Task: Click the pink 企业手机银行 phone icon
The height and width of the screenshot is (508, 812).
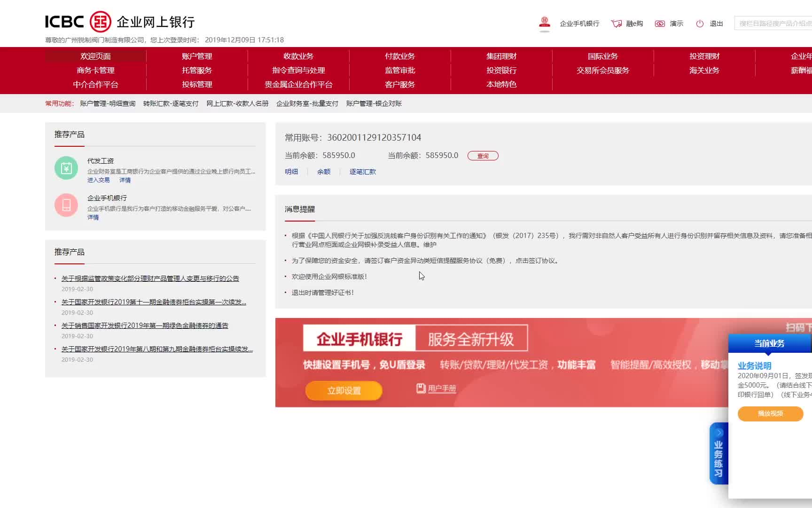Action: pos(66,205)
